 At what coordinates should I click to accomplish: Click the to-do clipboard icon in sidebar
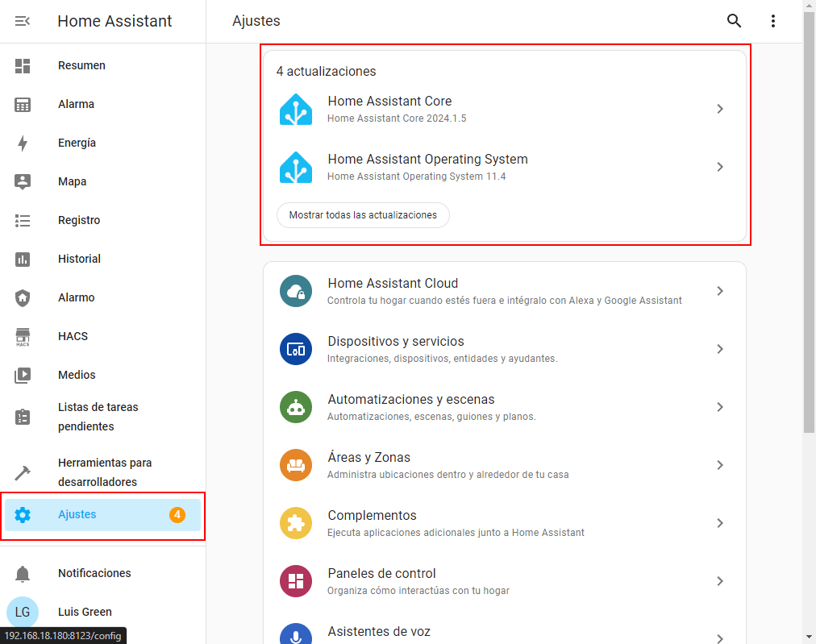[x=23, y=417]
